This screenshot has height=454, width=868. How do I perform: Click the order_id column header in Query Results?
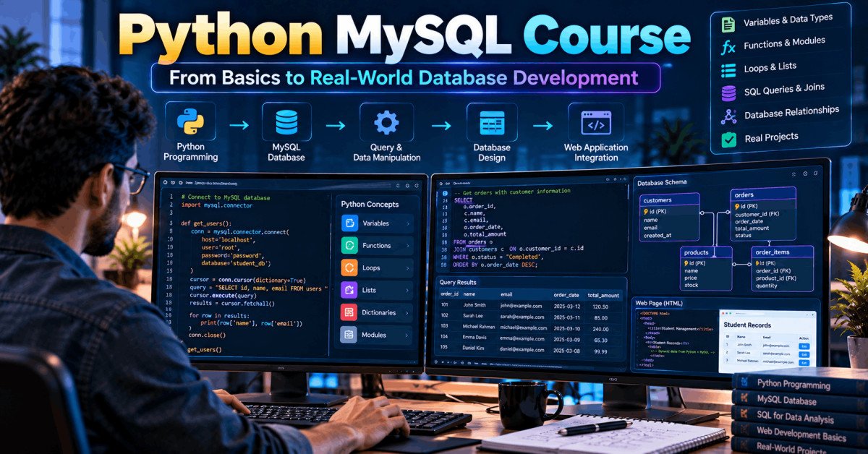[449, 295]
